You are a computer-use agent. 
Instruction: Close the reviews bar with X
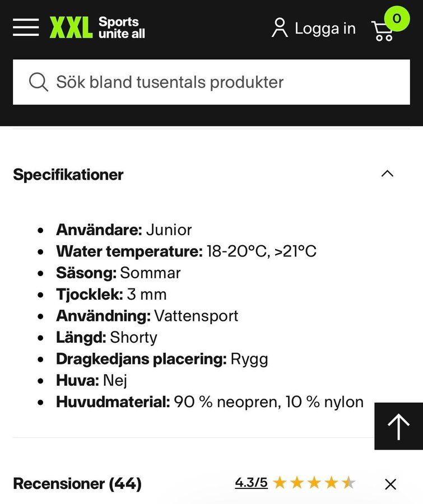(391, 484)
